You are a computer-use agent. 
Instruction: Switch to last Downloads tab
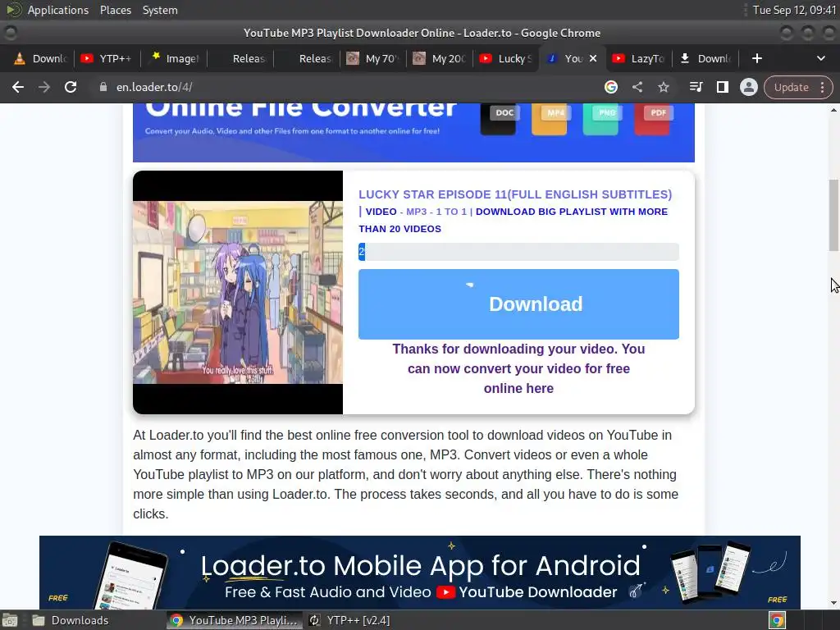click(x=705, y=58)
